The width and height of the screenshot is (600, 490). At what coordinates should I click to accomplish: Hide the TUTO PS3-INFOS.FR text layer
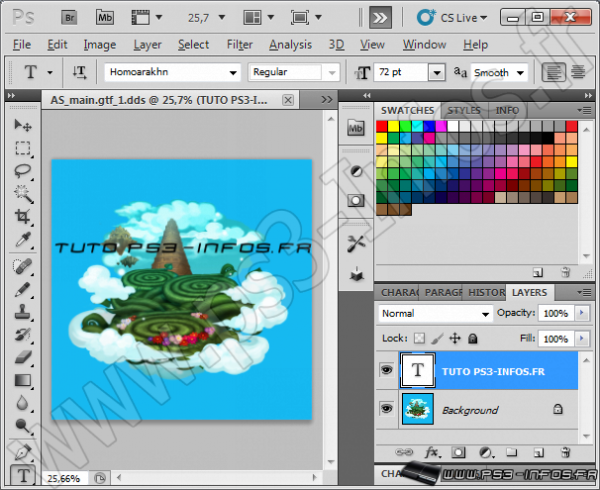tap(387, 370)
